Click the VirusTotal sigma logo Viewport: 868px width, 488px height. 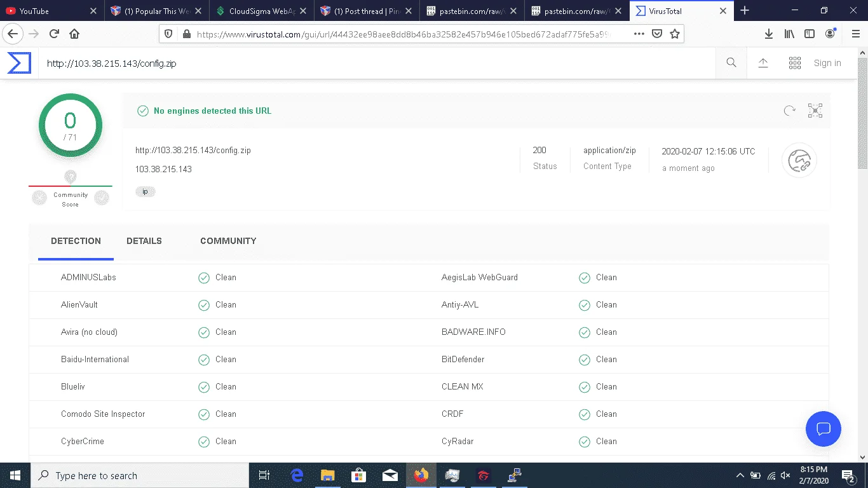coord(19,63)
